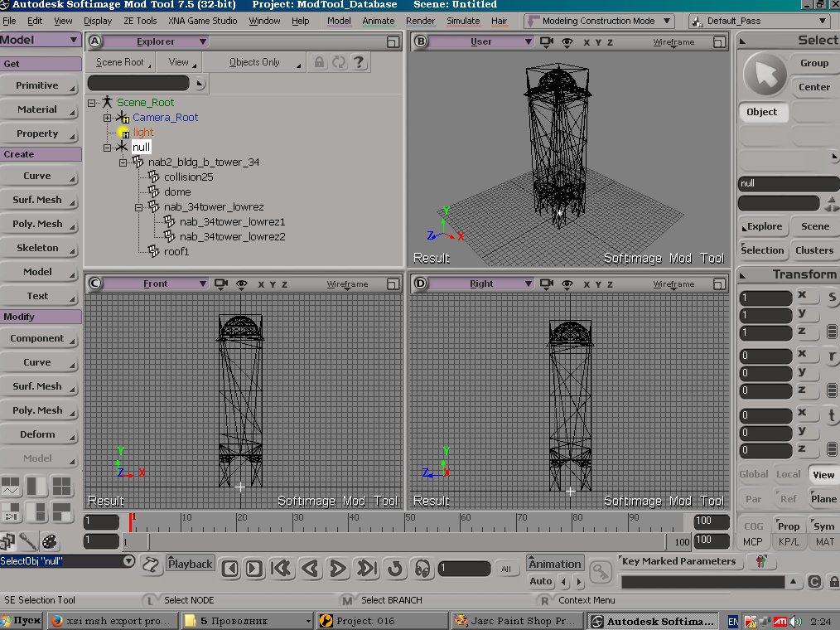Step to the previous frame
Image resolution: width=840 pixels, height=630 pixels.
[230, 569]
